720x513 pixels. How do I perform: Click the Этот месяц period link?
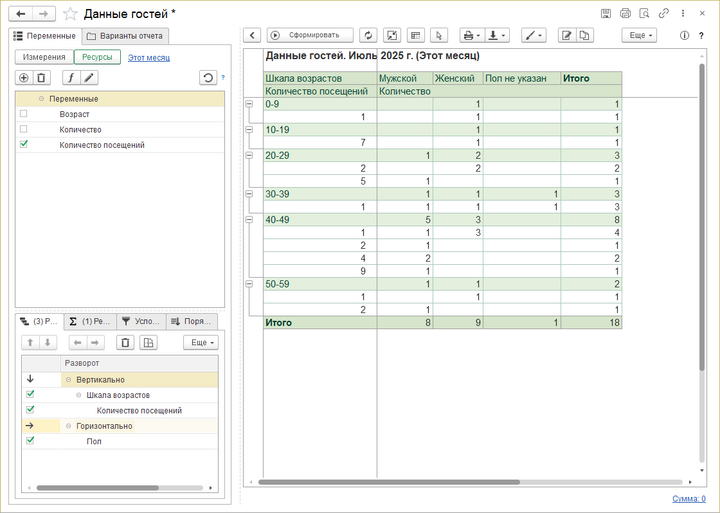click(149, 57)
